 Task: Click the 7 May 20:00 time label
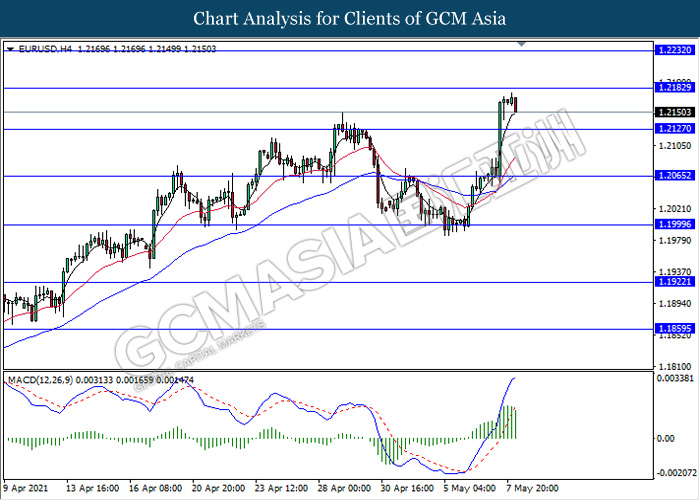[532, 488]
